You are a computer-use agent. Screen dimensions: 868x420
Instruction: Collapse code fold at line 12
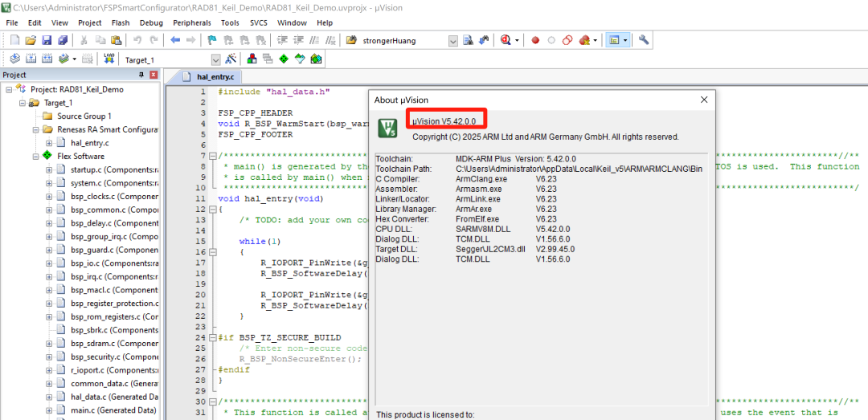click(212, 209)
